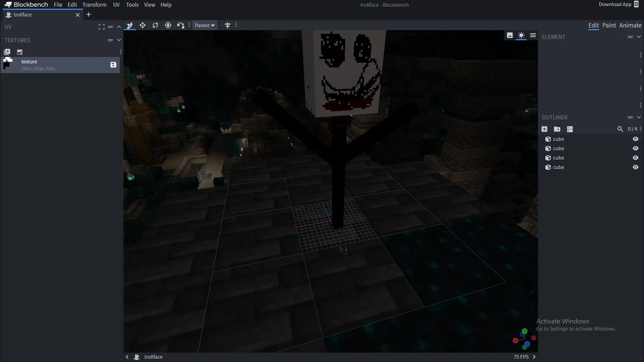This screenshot has width=644, height=362.
Task: Click the Create Texture icon
Action: pyautogui.click(x=20, y=52)
